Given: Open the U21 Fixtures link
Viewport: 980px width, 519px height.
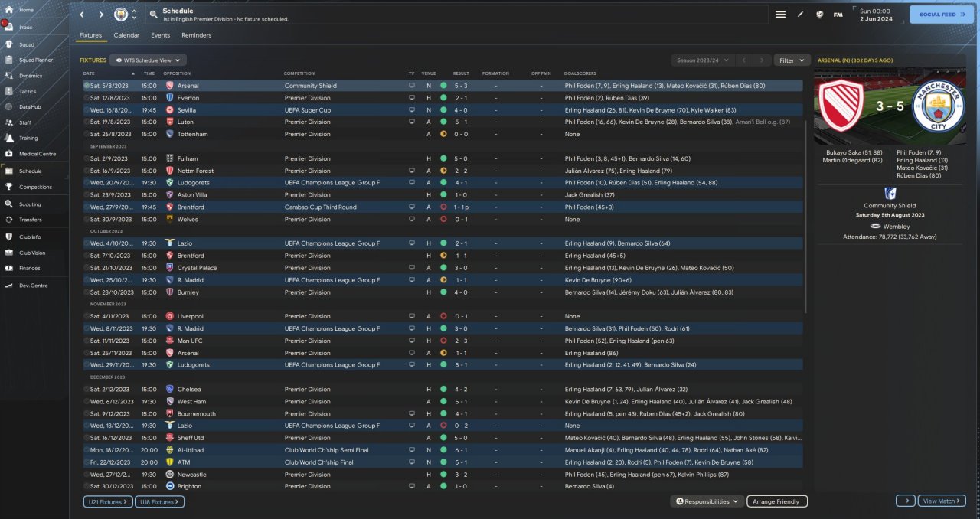Looking at the screenshot, I should tap(107, 501).
